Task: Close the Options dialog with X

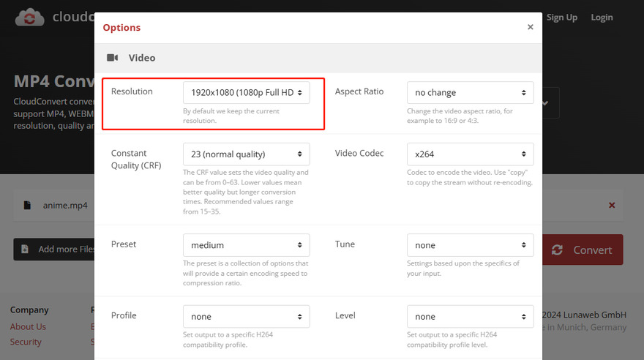Action: [530, 27]
